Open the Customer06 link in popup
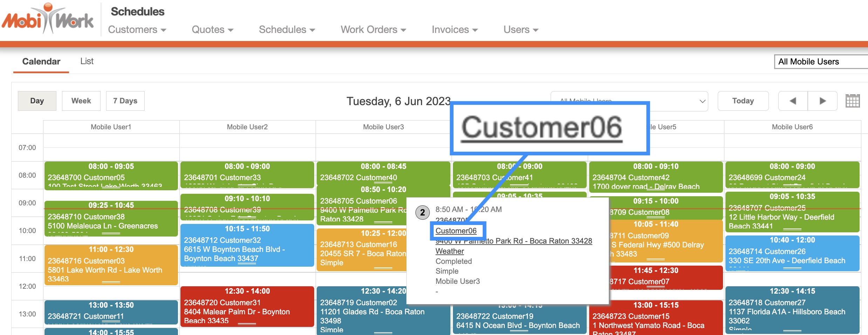The height and width of the screenshot is (335, 868). (x=456, y=231)
